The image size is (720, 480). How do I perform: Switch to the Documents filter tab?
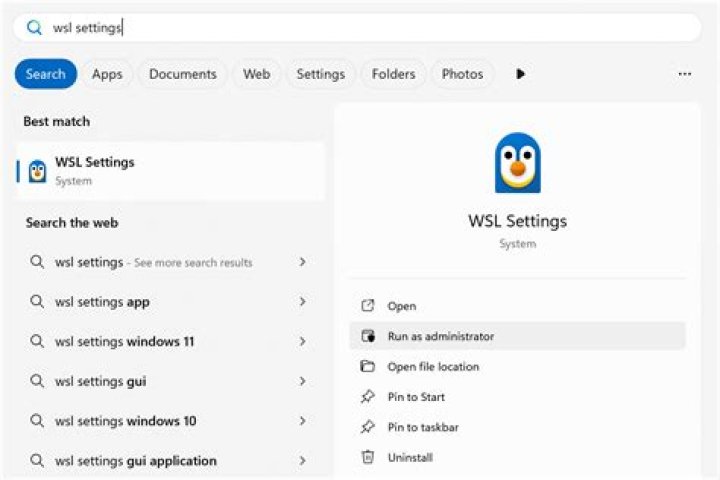(183, 74)
